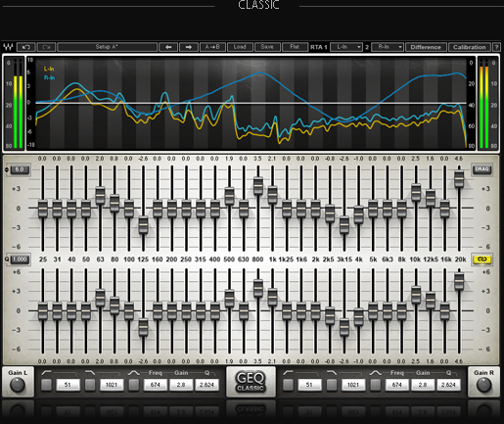Image resolution: width=504 pixels, height=424 pixels.
Task: Click left high-pass frequency field 51
Action: coord(68,385)
